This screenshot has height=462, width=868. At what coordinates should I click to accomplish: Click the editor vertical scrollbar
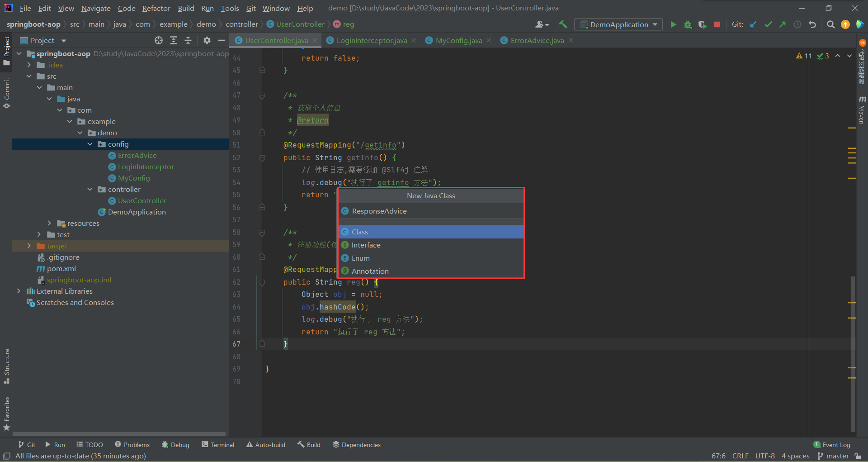point(853,353)
